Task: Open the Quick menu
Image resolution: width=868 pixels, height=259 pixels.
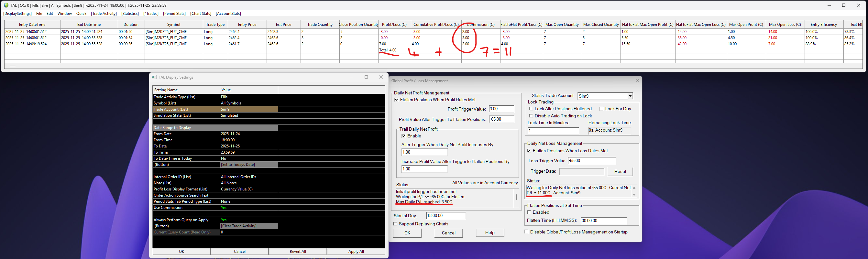Action: tap(81, 14)
